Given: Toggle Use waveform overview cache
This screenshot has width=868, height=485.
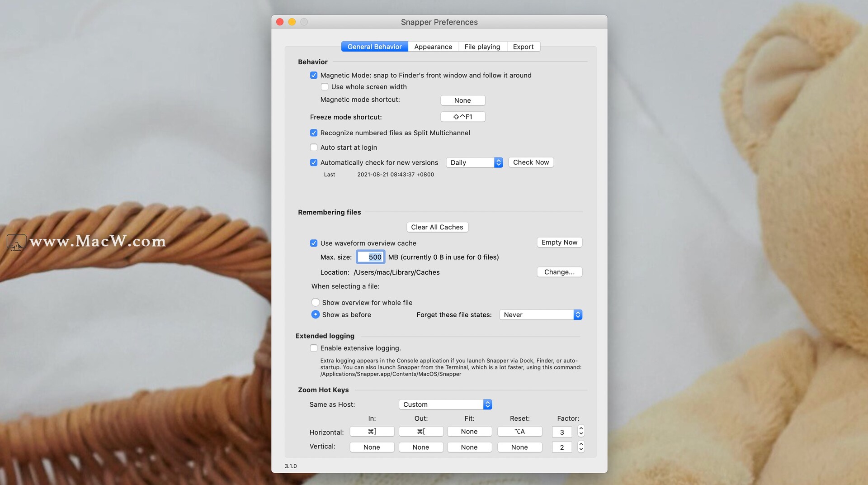Looking at the screenshot, I should 314,243.
